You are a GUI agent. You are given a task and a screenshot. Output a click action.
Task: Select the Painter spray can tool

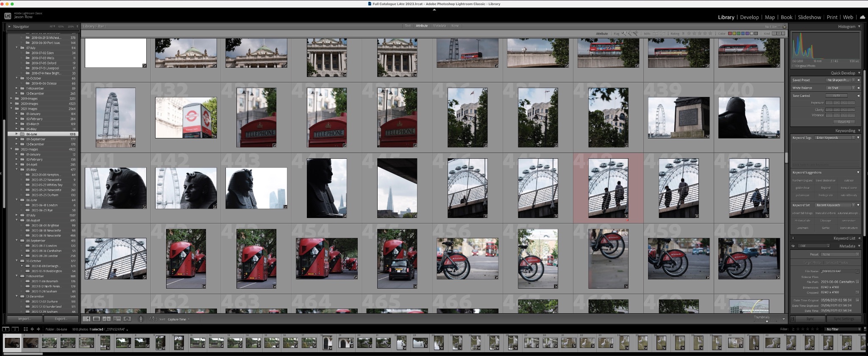141,319
